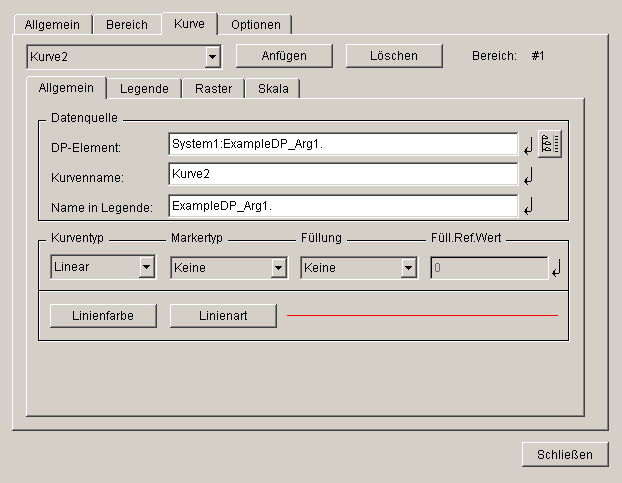
Task: Switch to the Bereich tab
Action: (127, 25)
